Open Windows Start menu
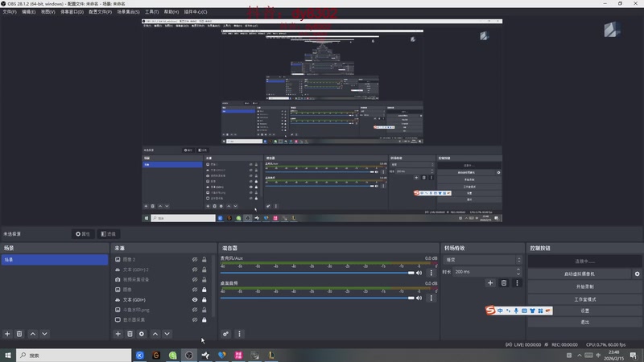 pyautogui.click(x=8, y=355)
